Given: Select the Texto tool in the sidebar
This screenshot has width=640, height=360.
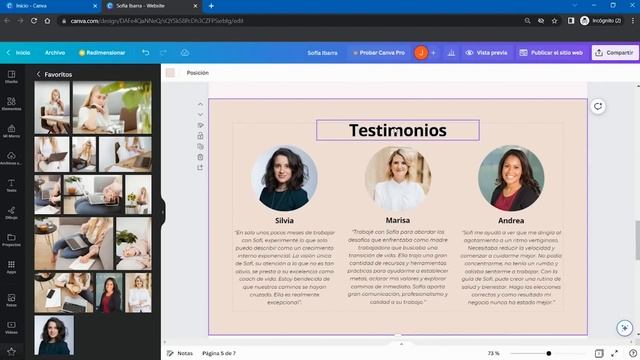Looking at the screenshot, I should (11, 185).
